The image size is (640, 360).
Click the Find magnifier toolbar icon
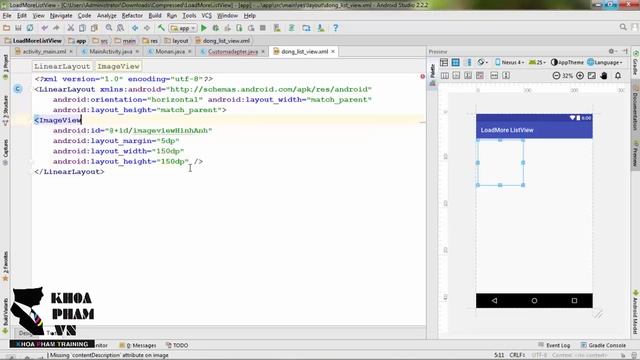(109, 28)
